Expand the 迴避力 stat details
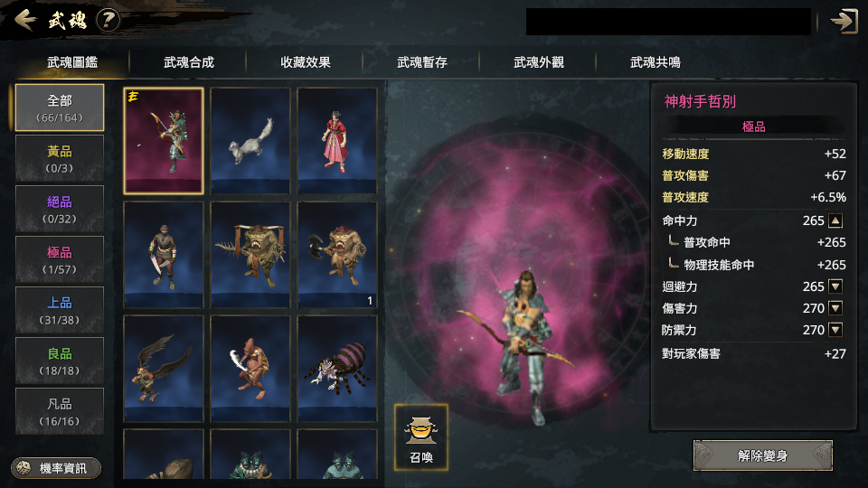 (835, 286)
